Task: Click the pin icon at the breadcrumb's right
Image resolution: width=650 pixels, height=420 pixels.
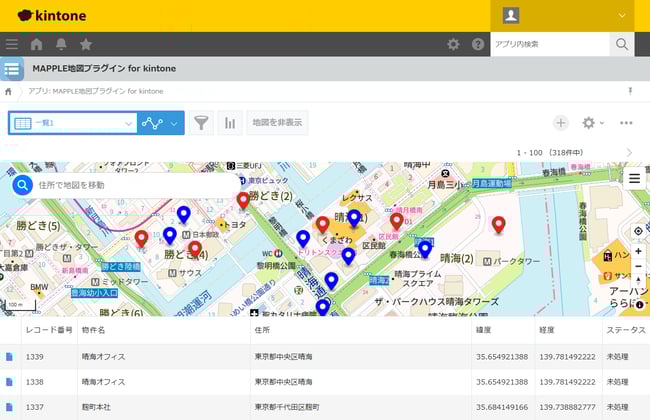Action: coord(630,91)
